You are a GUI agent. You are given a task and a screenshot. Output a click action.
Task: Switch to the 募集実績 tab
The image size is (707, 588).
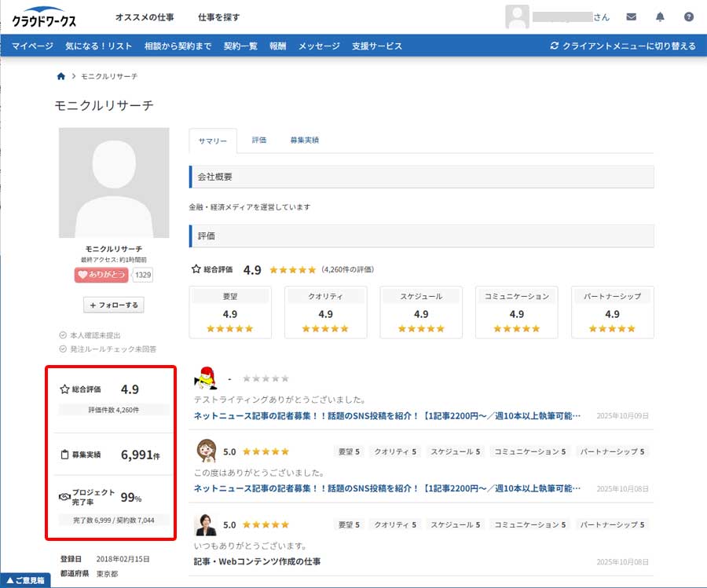click(x=304, y=140)
